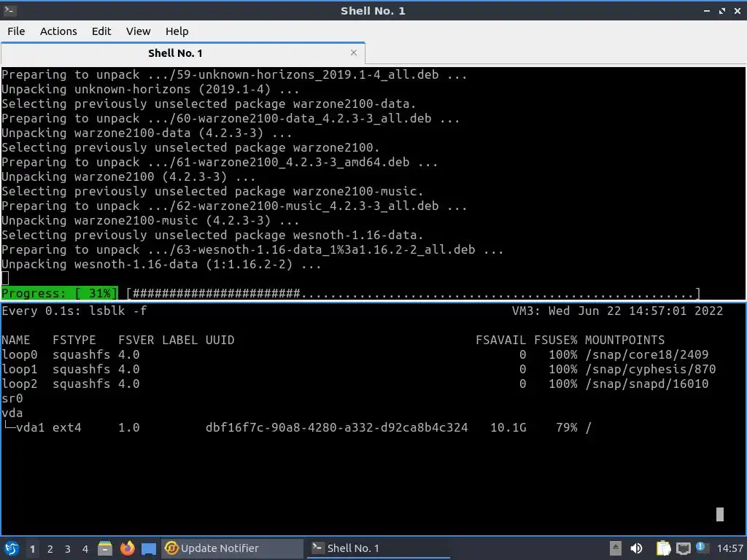
Task: Click the terminal cursor block in lower pane
Action: (720, 514)
